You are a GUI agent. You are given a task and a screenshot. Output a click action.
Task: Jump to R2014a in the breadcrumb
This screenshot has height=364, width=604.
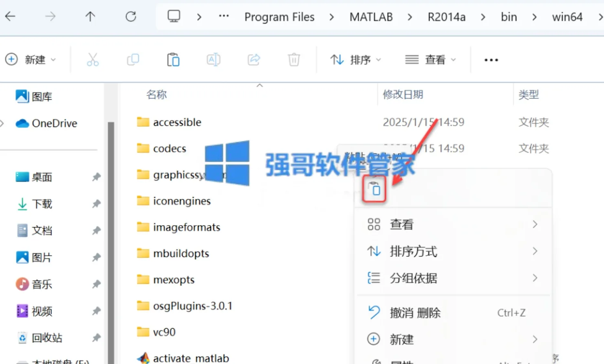click(446, 17)
